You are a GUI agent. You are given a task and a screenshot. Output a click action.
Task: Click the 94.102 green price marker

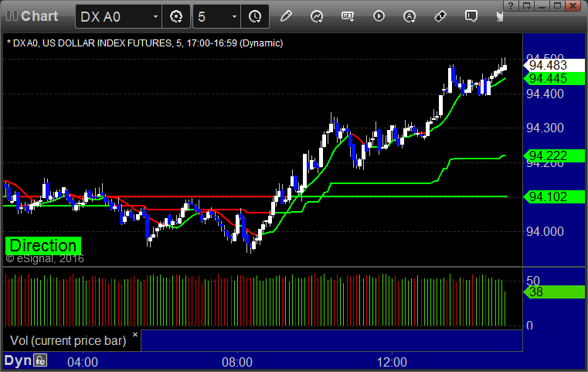click(x=554, y=196)
